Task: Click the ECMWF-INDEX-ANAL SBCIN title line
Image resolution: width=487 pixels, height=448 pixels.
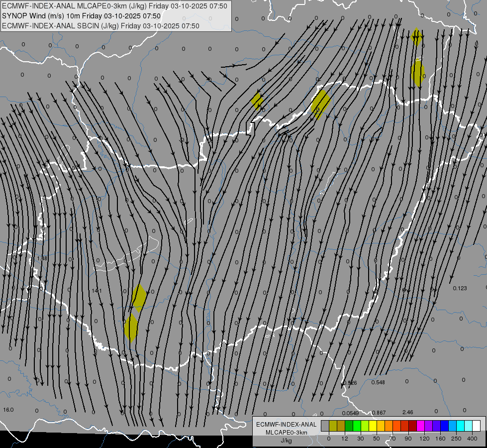Action: 100,26
